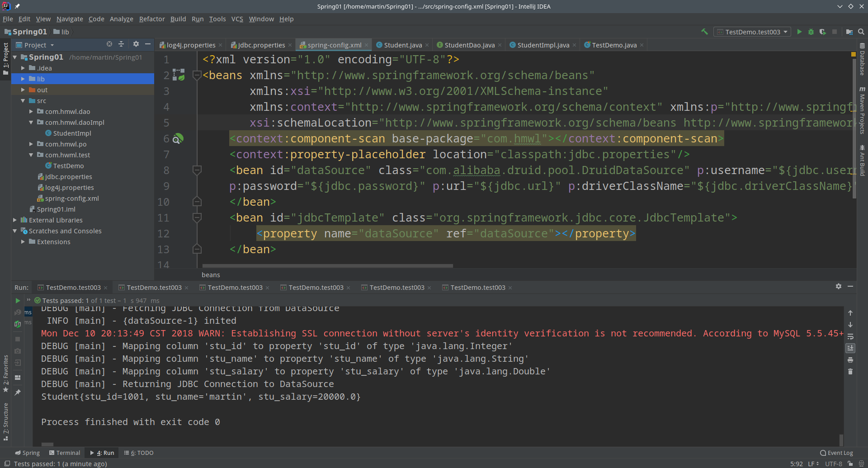Toggle soft-wrap in console
Viewport: 868px width, 468px height.
coord(850,336)
